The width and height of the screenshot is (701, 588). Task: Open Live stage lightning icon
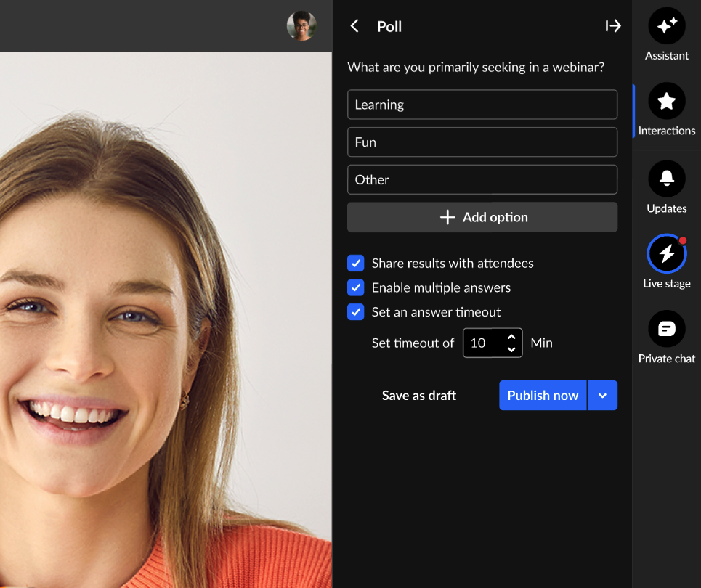click(x=666, y=253)
